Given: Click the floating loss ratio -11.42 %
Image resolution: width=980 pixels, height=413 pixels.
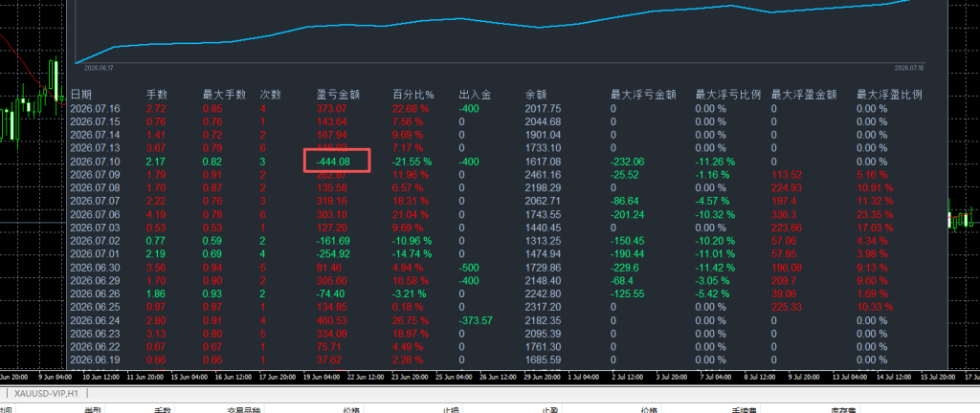Looking at the screenshot, I should [715, 267].
